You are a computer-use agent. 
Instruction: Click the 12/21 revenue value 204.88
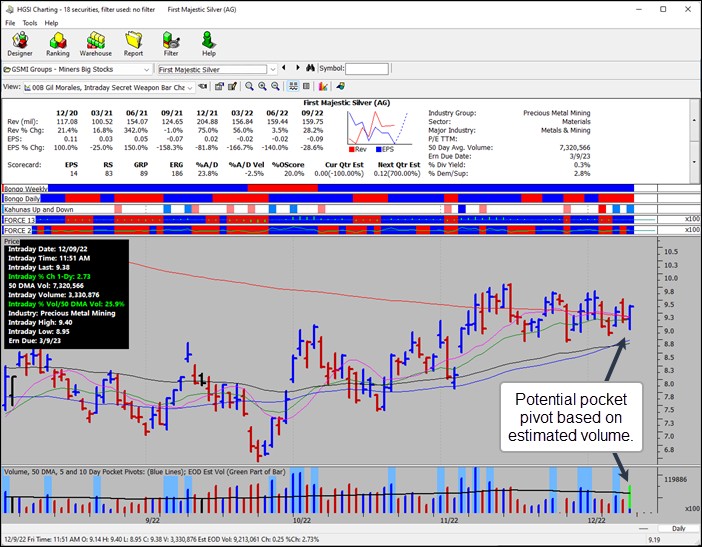click(207, 121)
